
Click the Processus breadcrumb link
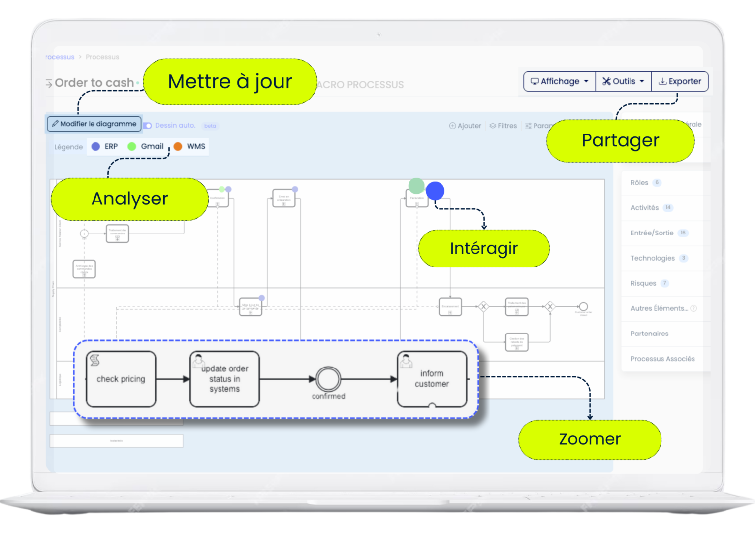[102, 57]
